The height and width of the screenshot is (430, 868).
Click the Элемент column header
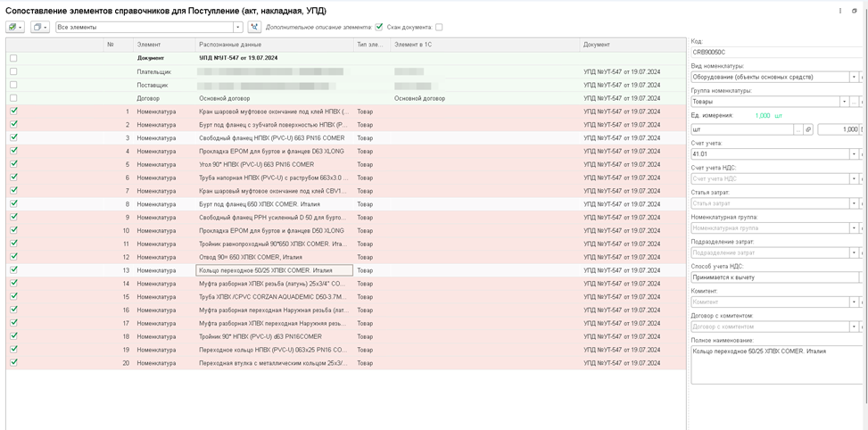(164, 45)
